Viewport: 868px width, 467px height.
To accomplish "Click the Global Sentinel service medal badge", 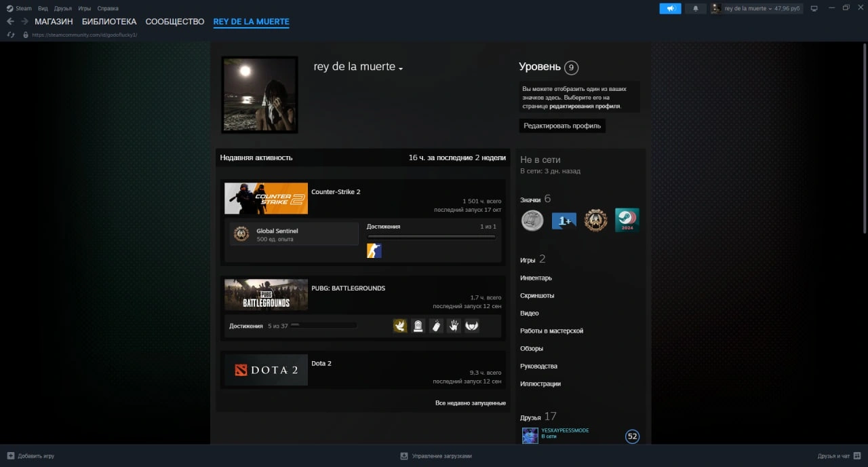I will 595,221.
